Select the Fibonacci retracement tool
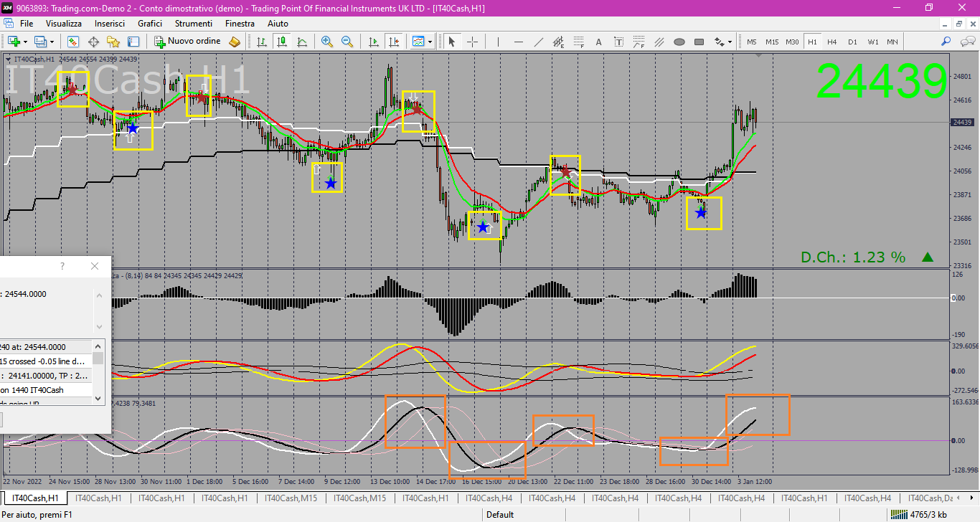 click(x=578, y=42)
